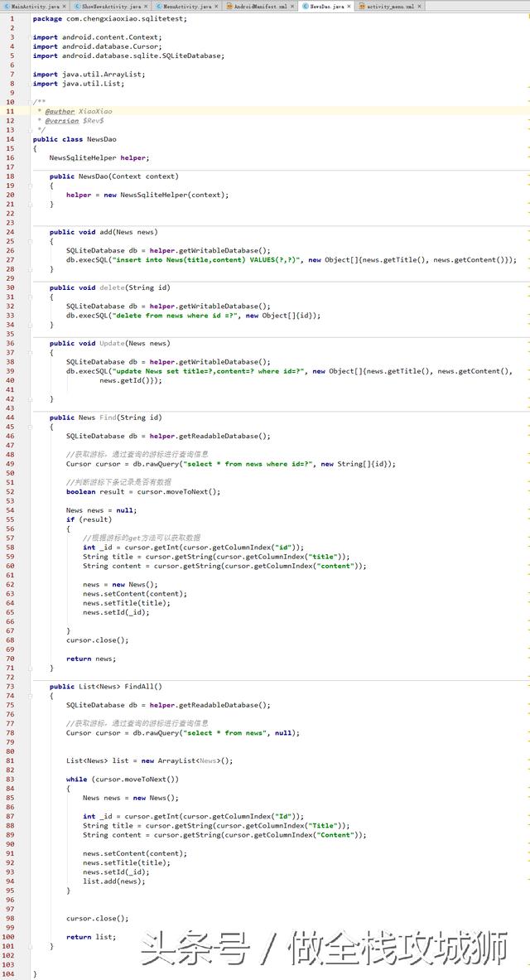Click line number 1 in the gutter
This screenshot has height=980, width=530.
12,19
